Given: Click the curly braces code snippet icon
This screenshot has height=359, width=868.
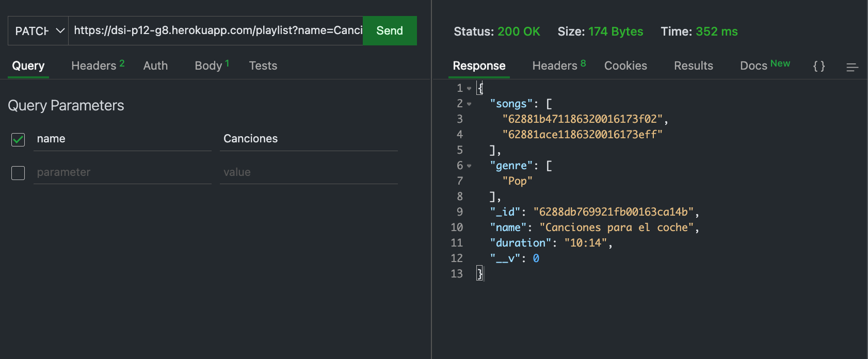Looking at the screenshot, I should [x=819, y=66].
